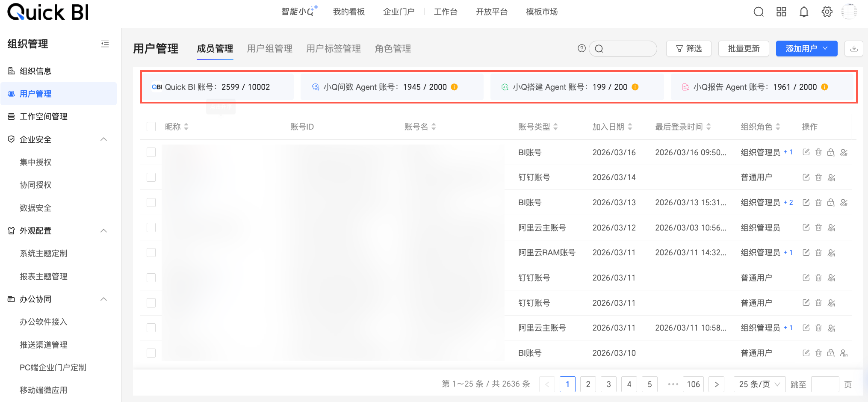
Task: Check the BI账号 row joined 2026/03/13
Action: pyautogui.click(x=151, y=202)
